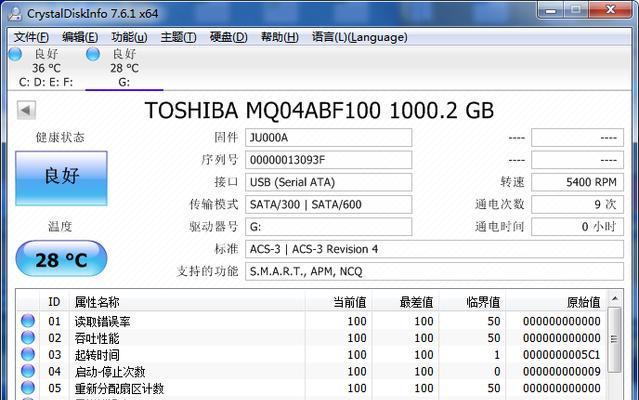This screenshot has height=400, width=639.
Task: Click the 通电次数 field showing 9 次
Action: tap(577, 204)
